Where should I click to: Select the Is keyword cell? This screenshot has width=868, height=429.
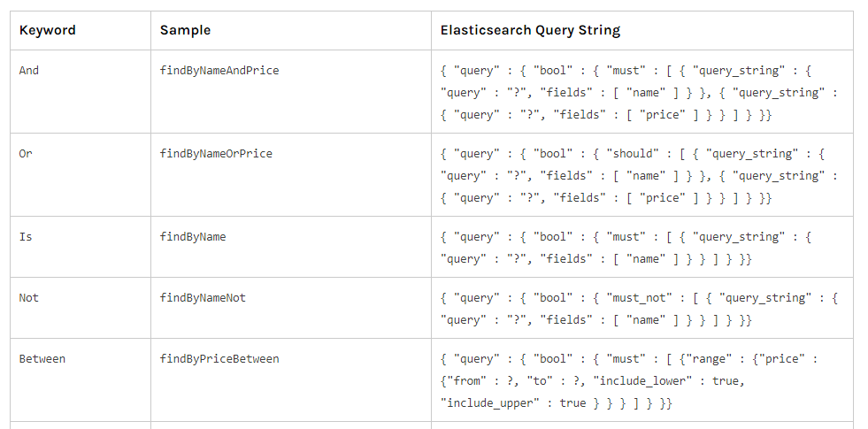click(x=26, y=237)
